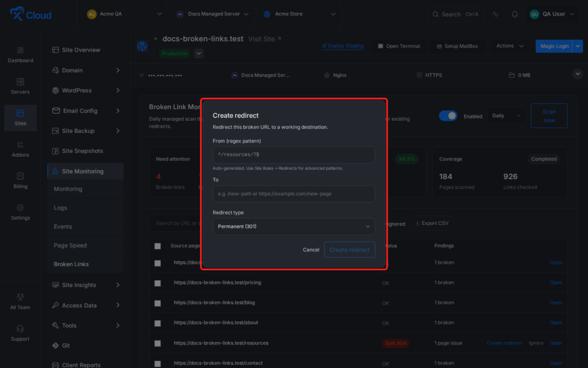
Task: Open notifications bell
Action: click(x=514, y=14)
